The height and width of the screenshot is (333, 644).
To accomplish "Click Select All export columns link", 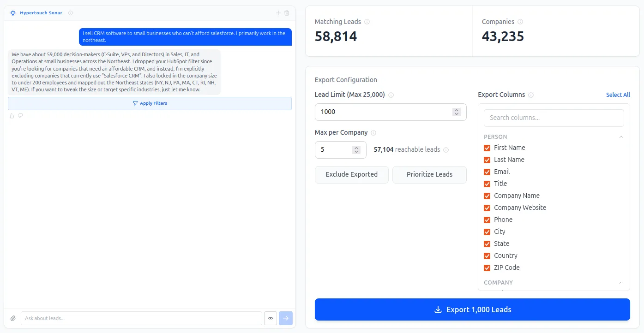I will [x=618, y=95].
